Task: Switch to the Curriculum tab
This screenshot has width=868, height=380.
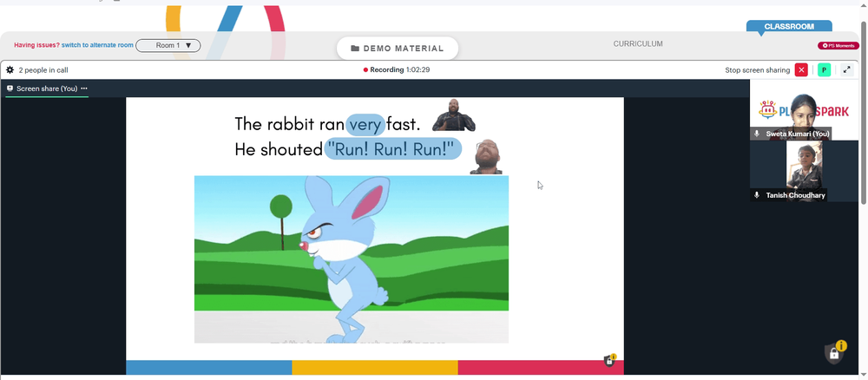Action: pyautogui.click(x=638, y=43)
